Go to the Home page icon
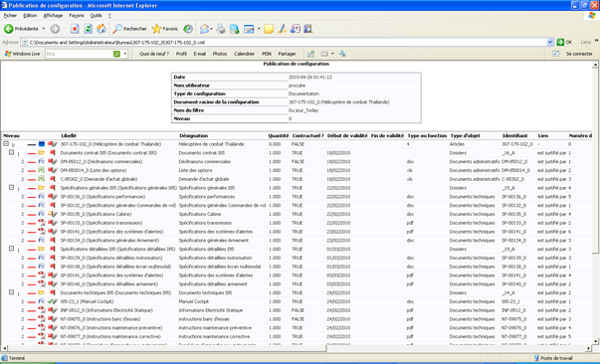 pyautogui.click(x=101, y=29)
